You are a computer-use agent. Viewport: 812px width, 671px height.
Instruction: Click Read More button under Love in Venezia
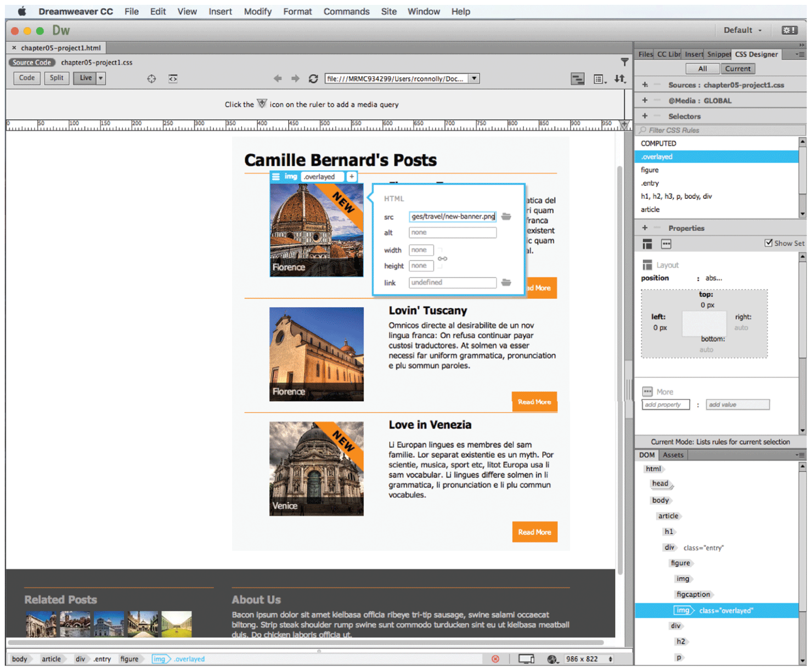point(534,532)
